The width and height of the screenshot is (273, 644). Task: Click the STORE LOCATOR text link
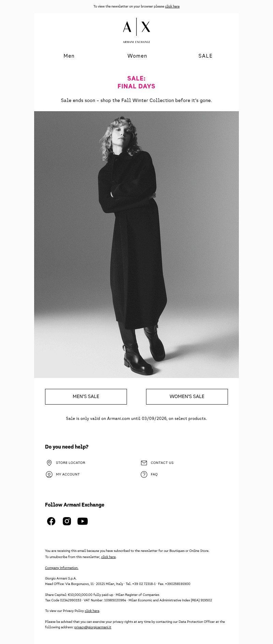click(x=71, y=463)
